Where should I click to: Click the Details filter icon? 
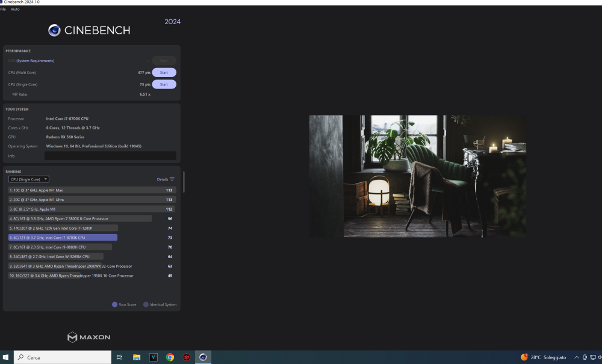click(x=172, y=179)
